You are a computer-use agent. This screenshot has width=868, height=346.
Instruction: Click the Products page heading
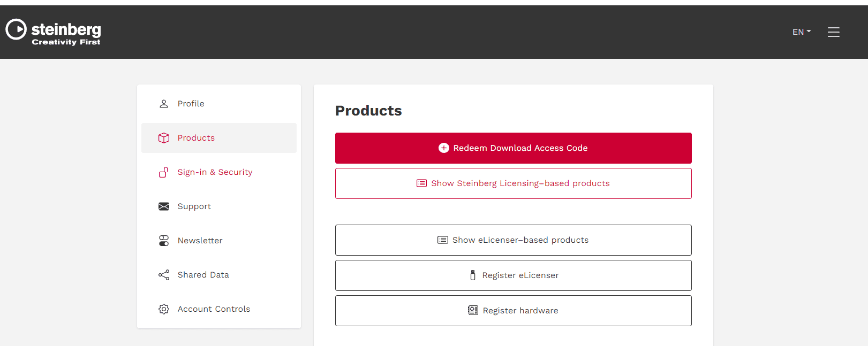point(368,111)
